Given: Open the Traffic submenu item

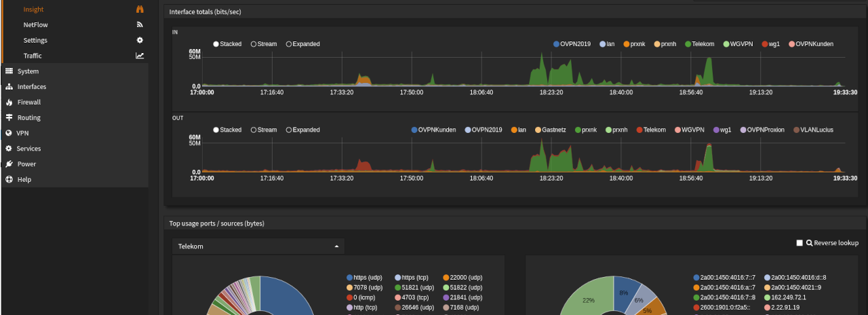Looking at the screenshot, I should (x=75, y=56).
